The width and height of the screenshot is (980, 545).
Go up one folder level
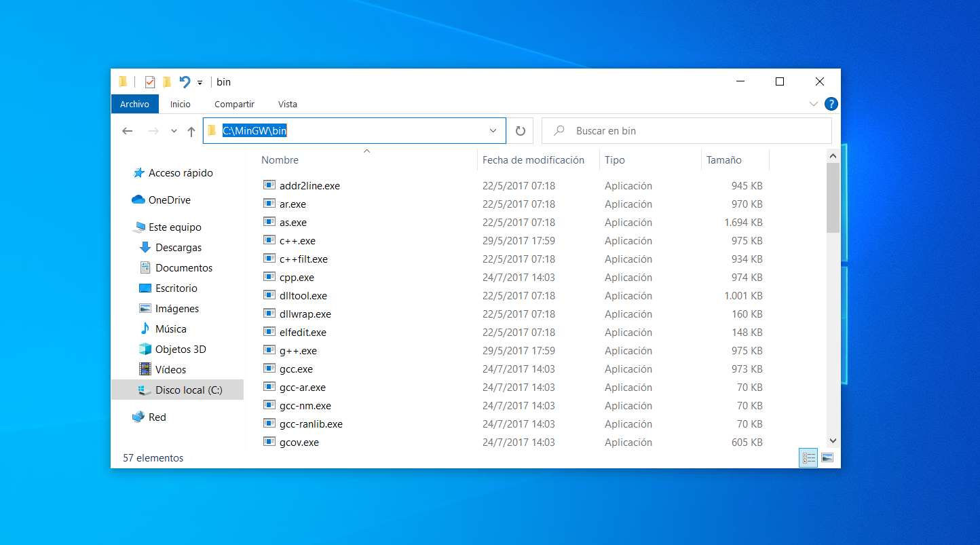click(191, 131)
